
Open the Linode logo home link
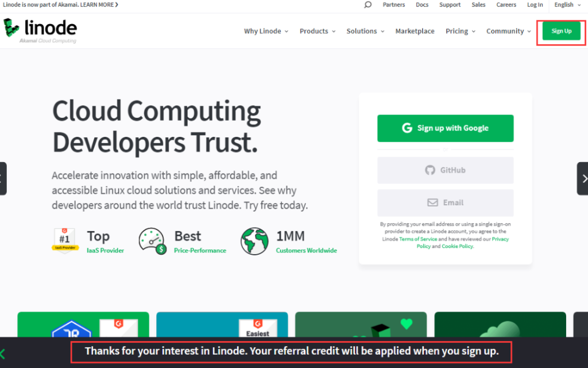40,30
